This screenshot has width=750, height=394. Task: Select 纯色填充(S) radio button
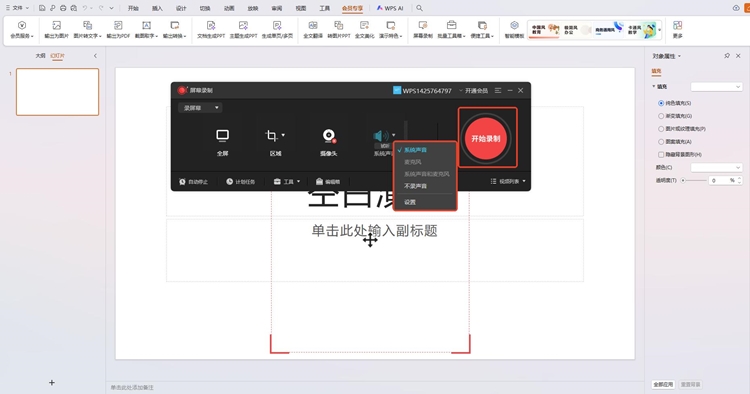(x=661, y=103)
